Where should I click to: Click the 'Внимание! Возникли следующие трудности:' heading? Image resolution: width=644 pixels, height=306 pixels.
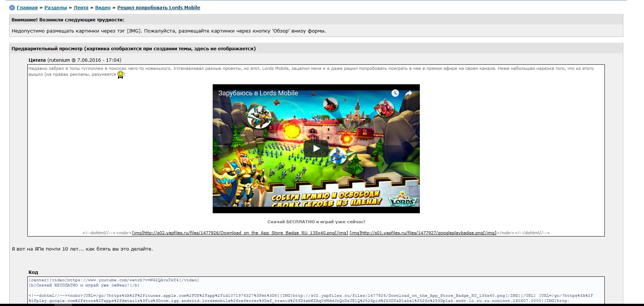coord(68,20)
